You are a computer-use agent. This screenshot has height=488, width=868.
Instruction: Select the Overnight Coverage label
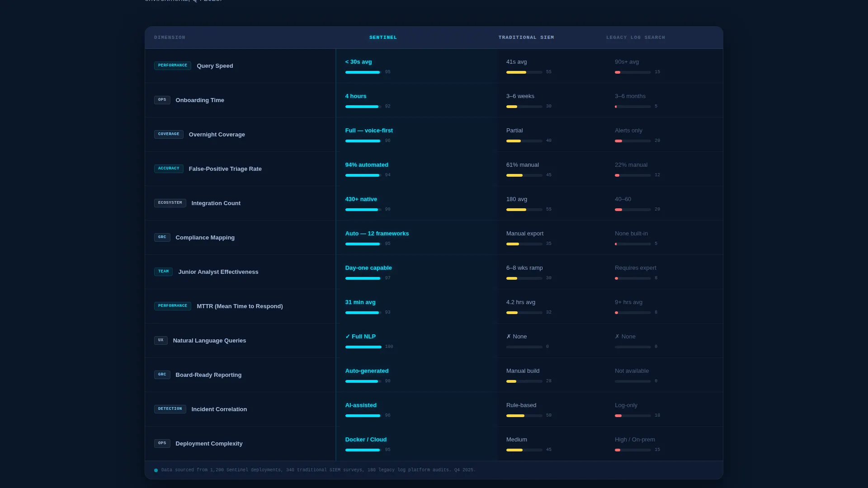217,135
